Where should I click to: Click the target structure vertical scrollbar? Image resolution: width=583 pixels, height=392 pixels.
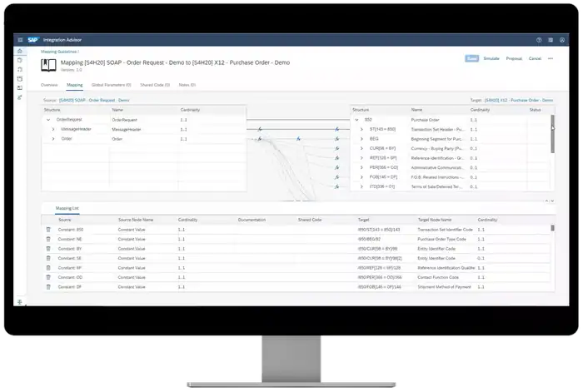pyautogui.click(x=552, y=133)
